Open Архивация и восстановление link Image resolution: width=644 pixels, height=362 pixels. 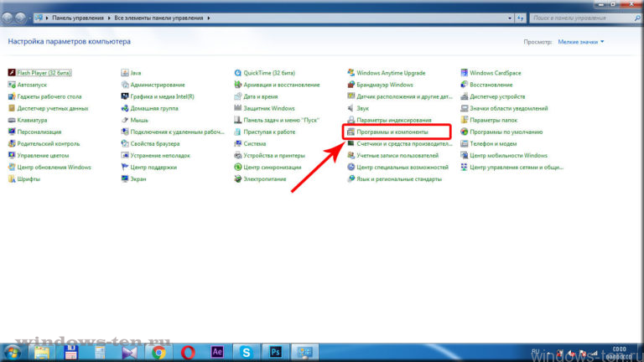point(282,85)
